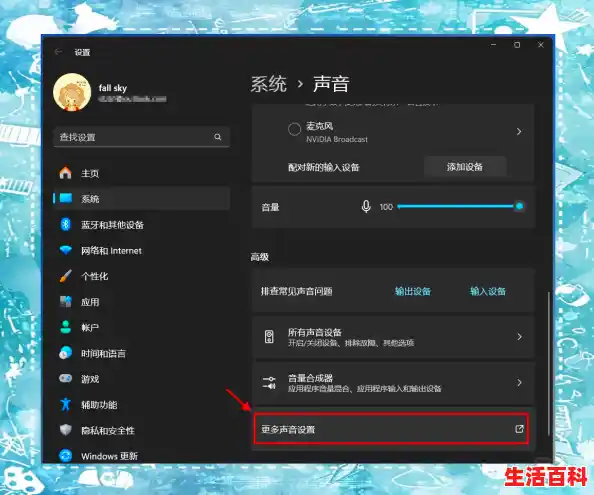Click the settings page vertical scrollbar
Screen dimensions: 594x495
(x=549, y=364)
